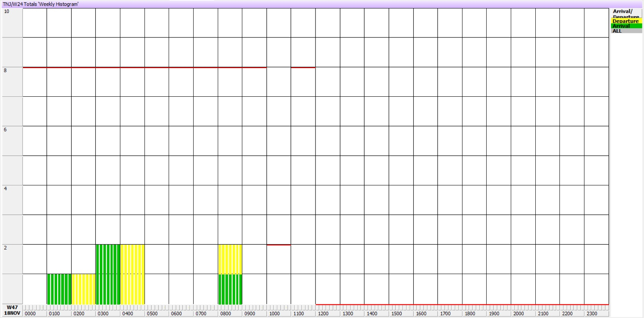Select the 0300 hour label
Screen dimensions: 644x318
pyautogui.click(x=103, y=314)
